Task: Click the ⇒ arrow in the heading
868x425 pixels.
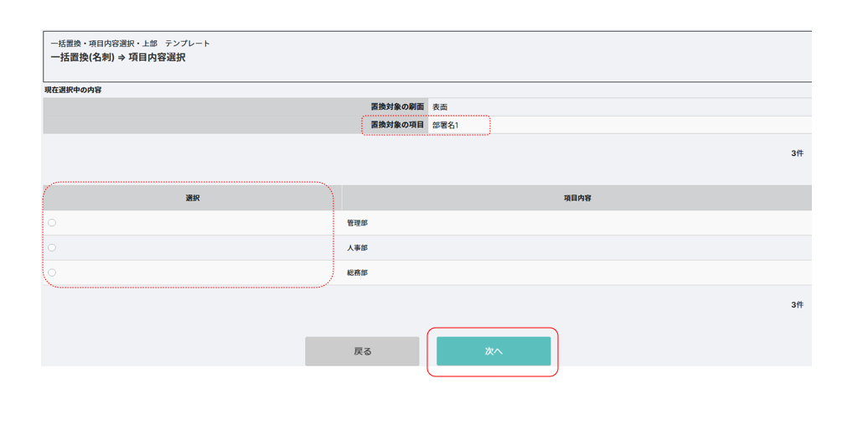Action: 121,58
